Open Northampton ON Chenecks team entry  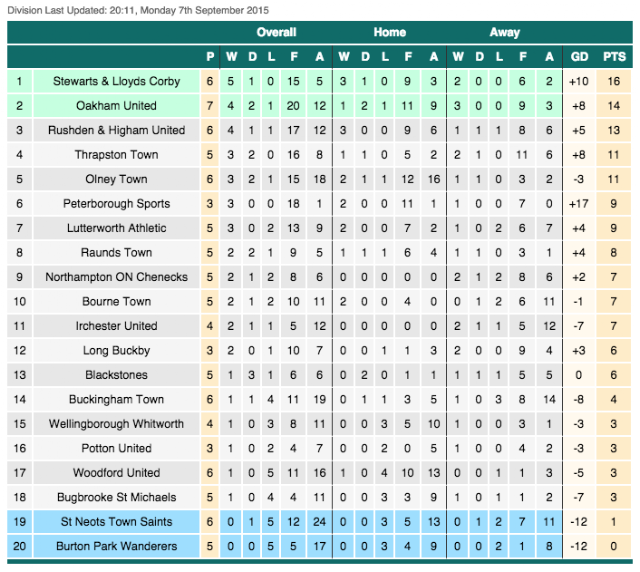click(116, 277)
